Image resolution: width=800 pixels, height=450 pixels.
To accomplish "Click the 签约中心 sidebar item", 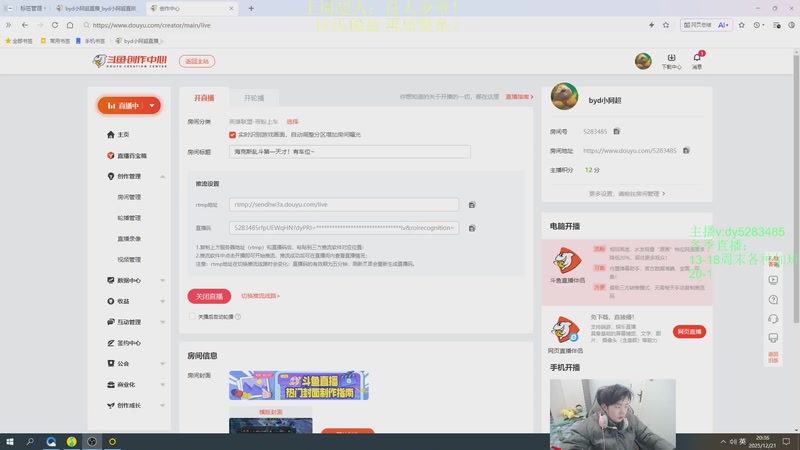I will [124, 343].
